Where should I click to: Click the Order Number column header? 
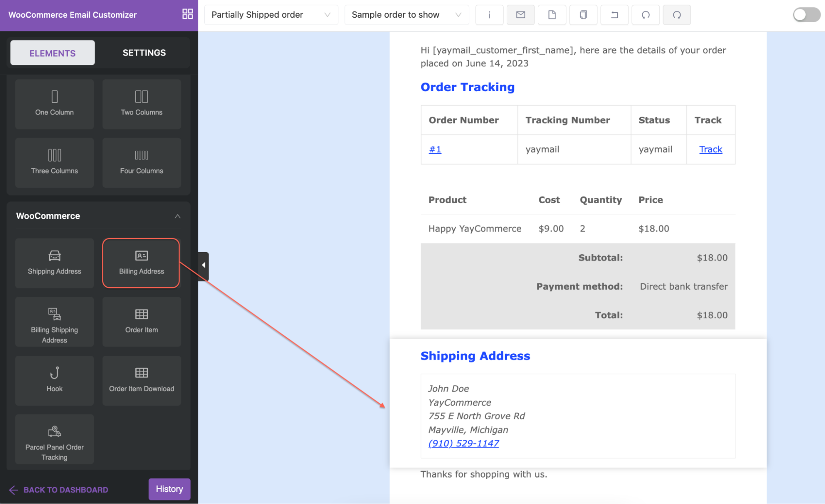463,120
